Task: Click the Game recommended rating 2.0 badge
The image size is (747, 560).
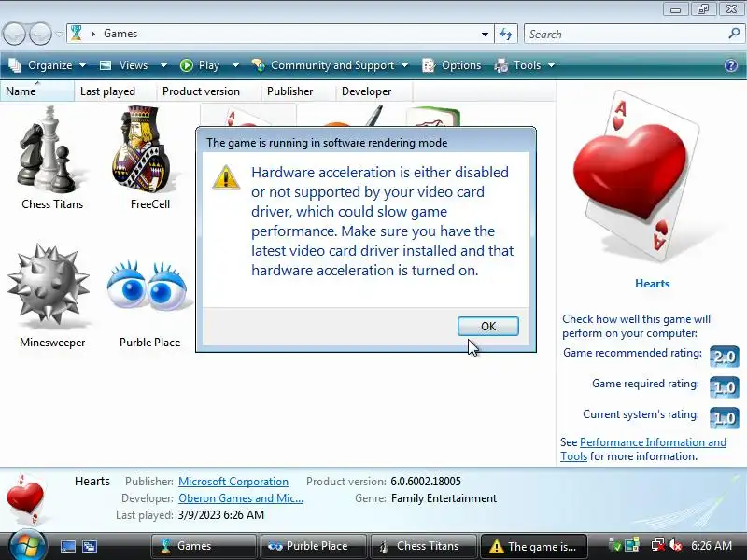Action: [725, 357]
